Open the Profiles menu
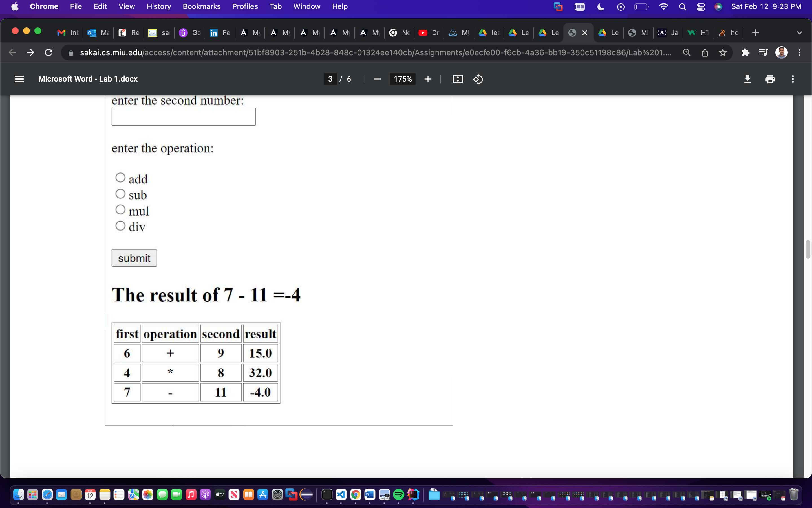This screenshot has width=812, height=508. click(245, 6)
